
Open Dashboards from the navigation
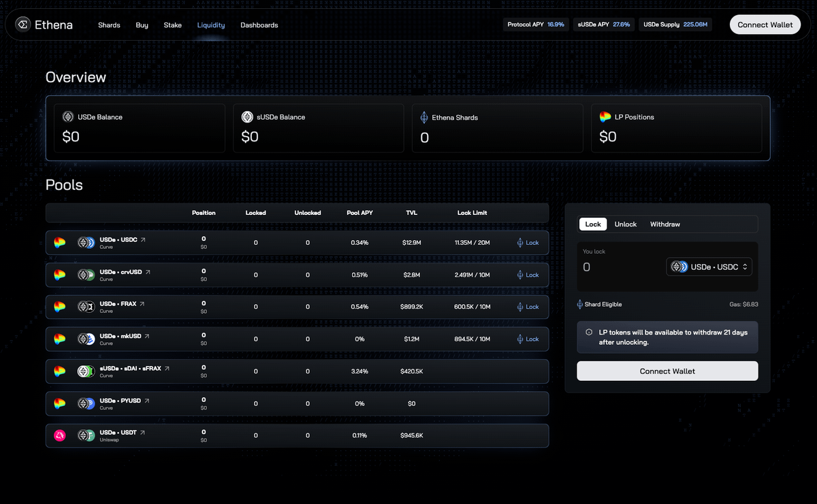259,25
